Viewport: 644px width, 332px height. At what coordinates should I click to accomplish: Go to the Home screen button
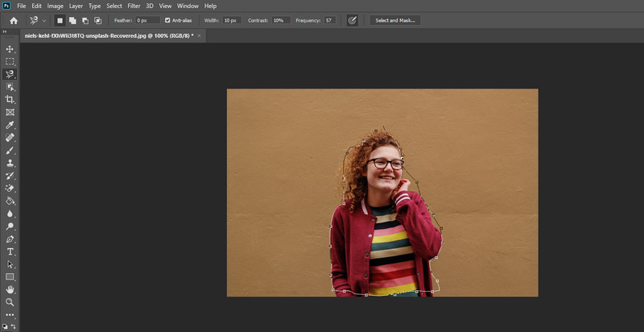[14, 20]
